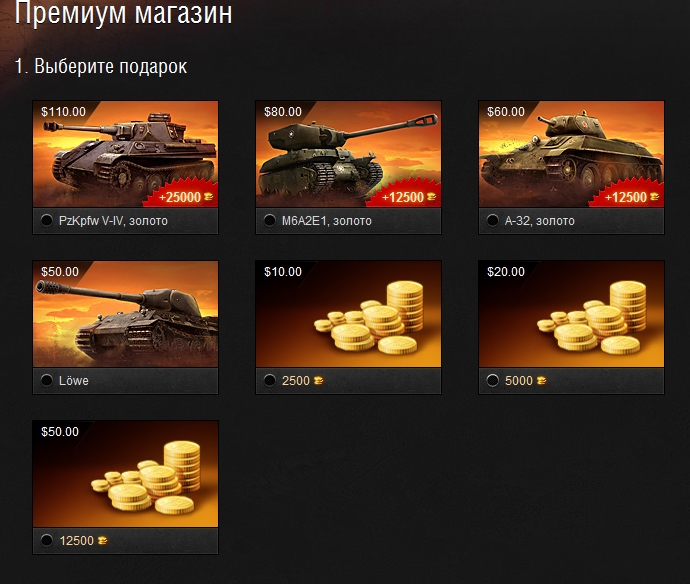
Task: Pick the 5000 gold radio button
Action: click(493, 380)
